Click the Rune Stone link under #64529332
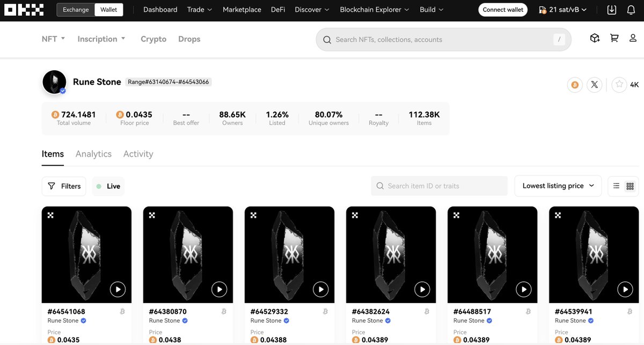Viewport: 644px width, 345px height. click(x=266, y=320)
